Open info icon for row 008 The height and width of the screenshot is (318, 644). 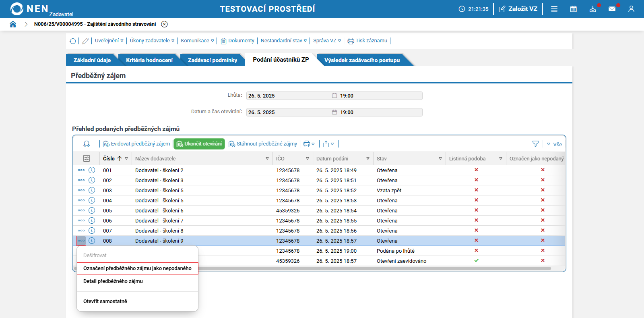click(x=92, y=241)
